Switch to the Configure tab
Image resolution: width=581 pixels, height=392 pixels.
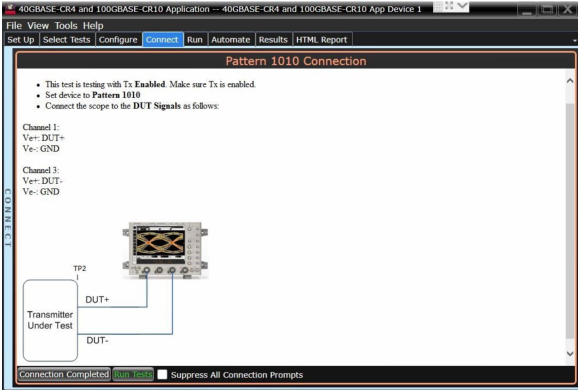[x=118, y=40]
